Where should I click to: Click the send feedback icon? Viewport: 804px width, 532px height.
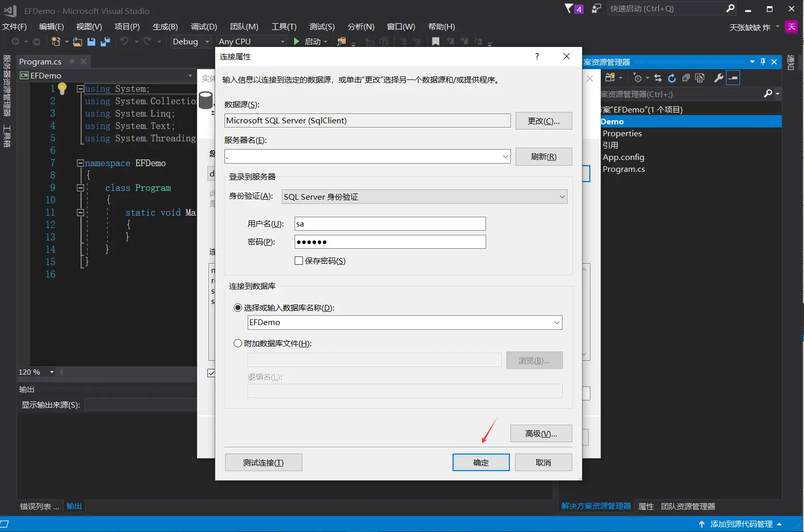[597, 8]
